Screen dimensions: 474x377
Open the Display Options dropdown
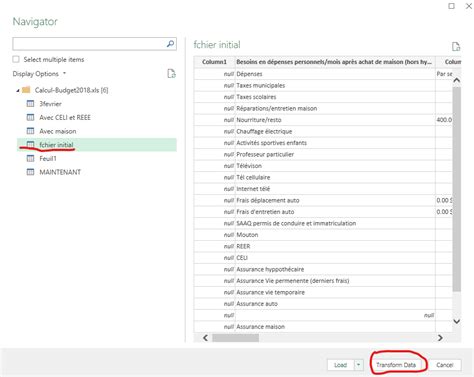pos(39,74)
